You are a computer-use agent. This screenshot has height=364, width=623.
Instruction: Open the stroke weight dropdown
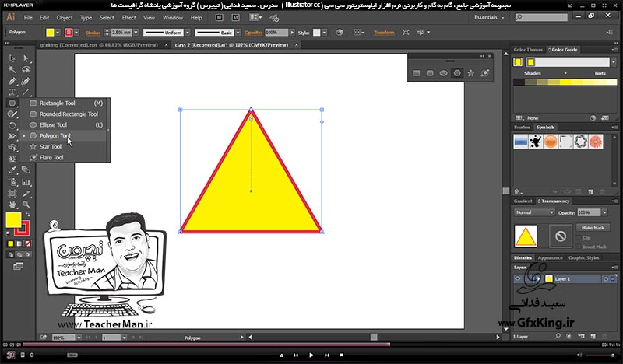tap(136, 33)
